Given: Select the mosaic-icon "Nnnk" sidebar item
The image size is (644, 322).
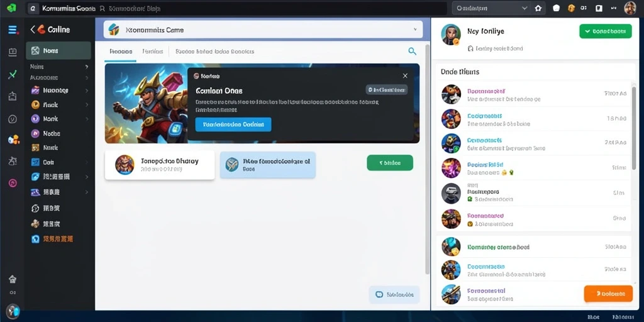Looking at the screenshot, I should click(58, 148).
